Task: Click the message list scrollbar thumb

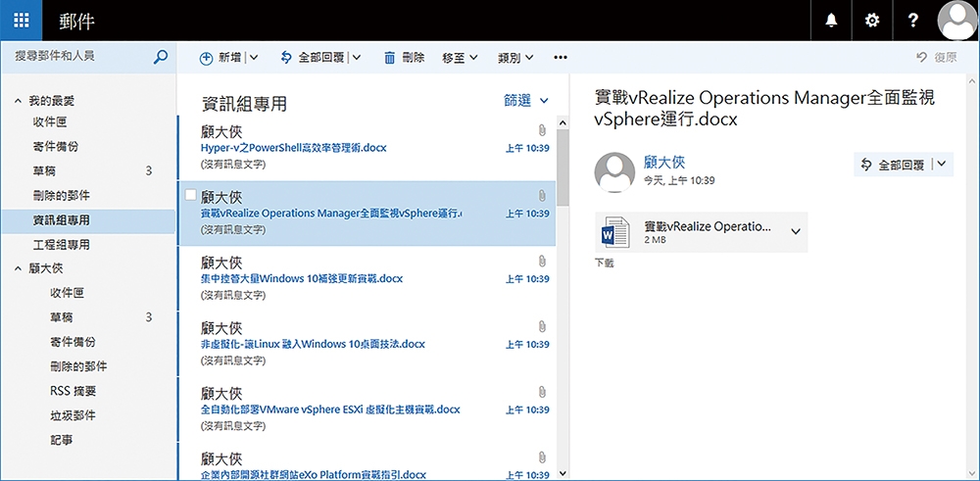Action: 563,167
